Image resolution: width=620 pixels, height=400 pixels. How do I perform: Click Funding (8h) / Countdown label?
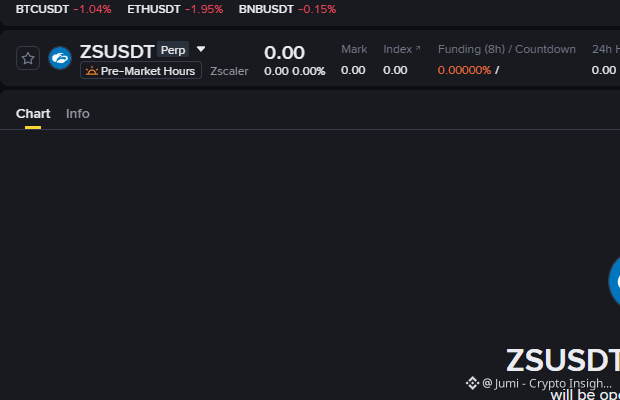507,49
